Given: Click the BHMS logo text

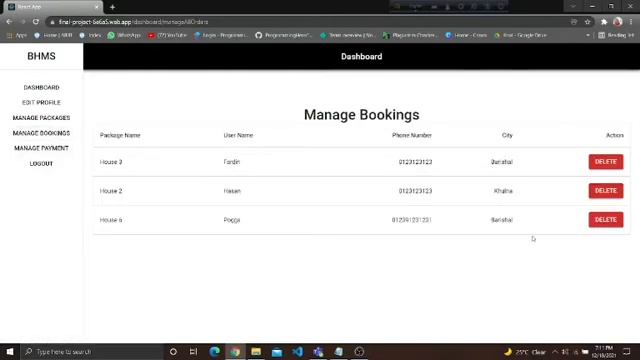Looking at the screenshot, I should tap(41, 56).
